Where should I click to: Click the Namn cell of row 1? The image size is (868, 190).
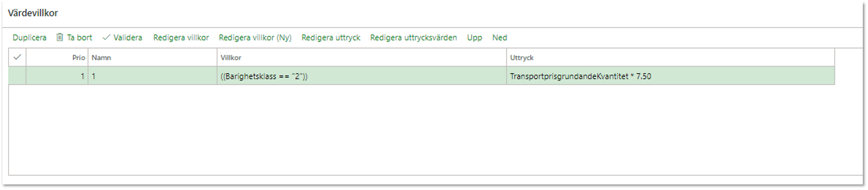pyautogui.click(x=152, y=76)
